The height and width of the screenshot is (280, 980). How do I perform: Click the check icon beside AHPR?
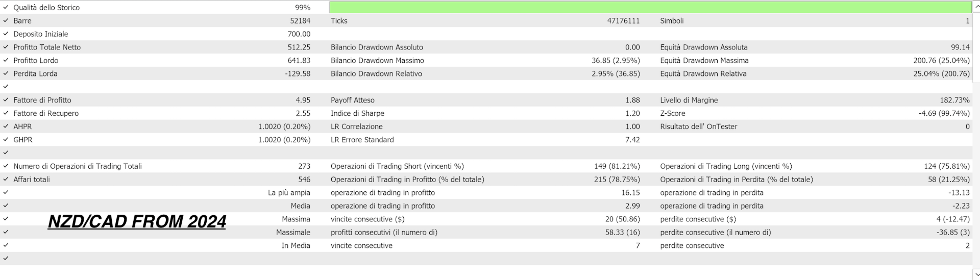point(6,127)
